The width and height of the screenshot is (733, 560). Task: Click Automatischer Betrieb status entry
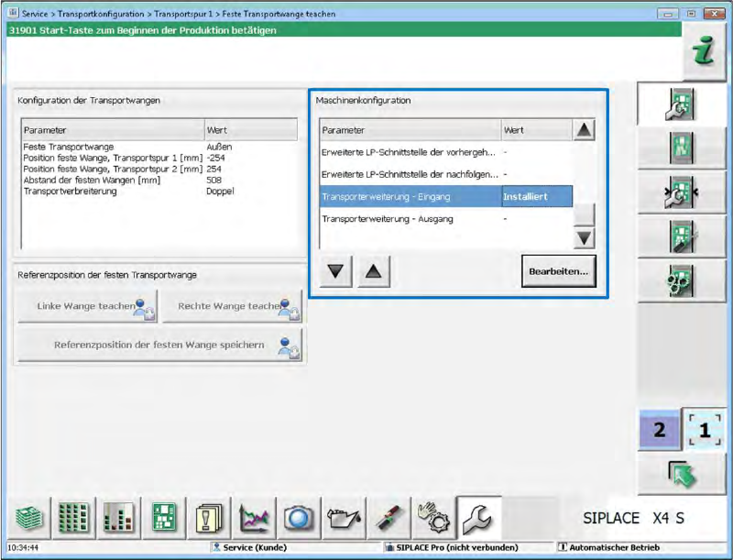[x=609, y=547]
